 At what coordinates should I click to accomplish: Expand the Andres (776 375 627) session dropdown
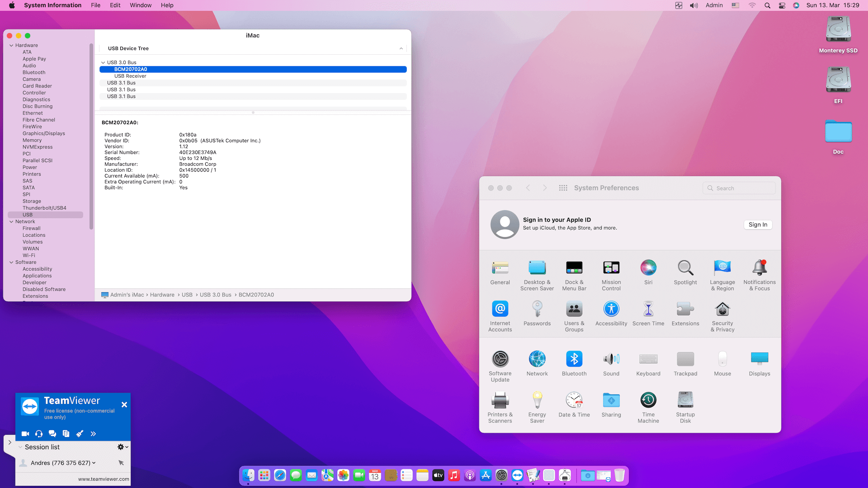(x=94, y=463)
